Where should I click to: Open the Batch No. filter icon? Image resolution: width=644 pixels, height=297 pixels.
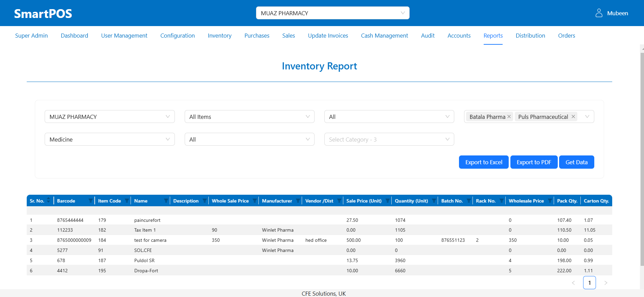469,200
